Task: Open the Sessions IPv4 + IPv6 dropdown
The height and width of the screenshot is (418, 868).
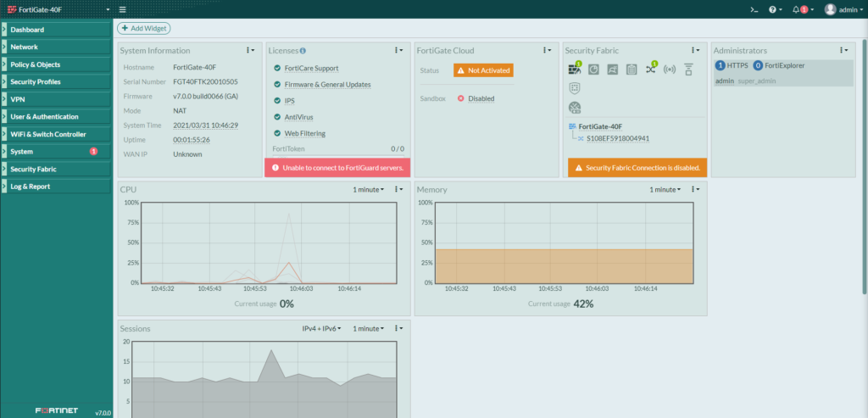Action: (x=321, y=328)
